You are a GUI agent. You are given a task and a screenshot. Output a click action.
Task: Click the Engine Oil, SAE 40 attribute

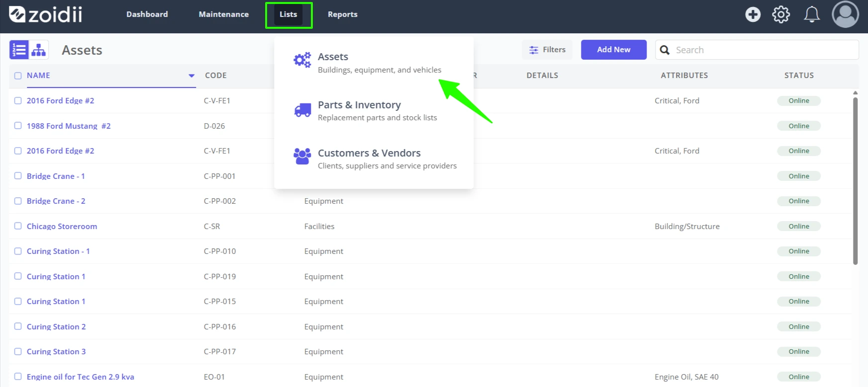point(686,377)
